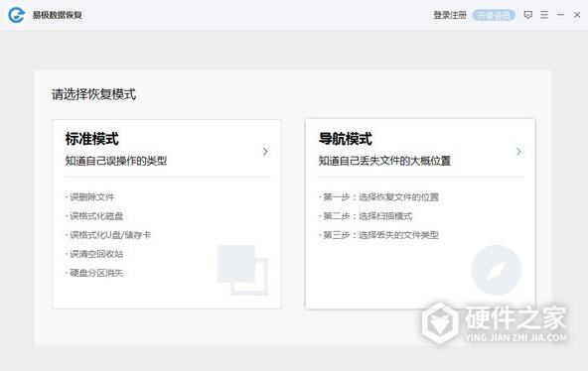Click the 升级会员 upgrade button
Image resolution: width=588 pixels, height=371 pixels.
point(494,15)
